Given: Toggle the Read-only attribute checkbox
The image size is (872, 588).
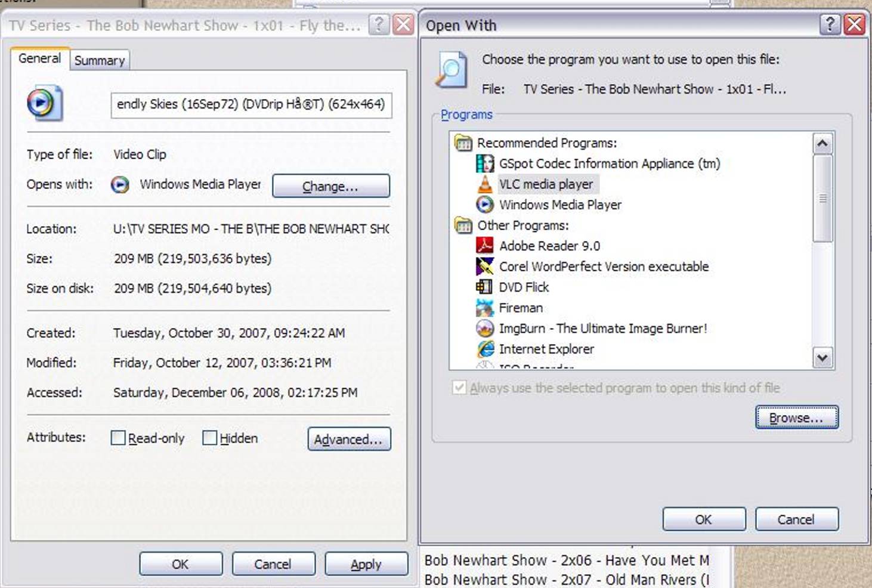Looking at the screenshot, I should point(118,438).
